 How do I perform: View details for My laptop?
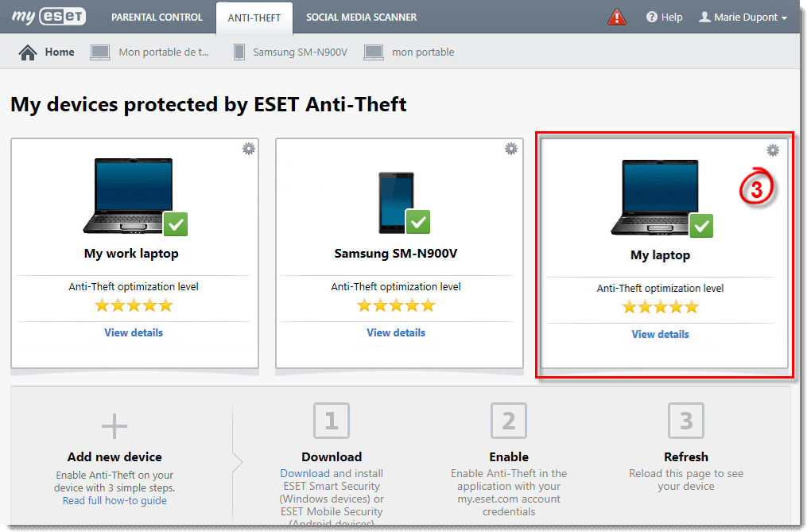tap(661, 334)
